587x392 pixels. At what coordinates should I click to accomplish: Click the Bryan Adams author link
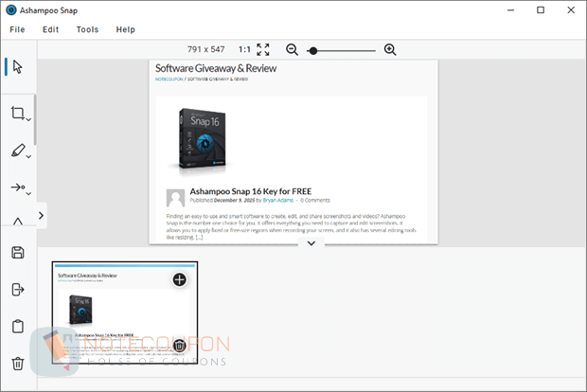[278, 201]
